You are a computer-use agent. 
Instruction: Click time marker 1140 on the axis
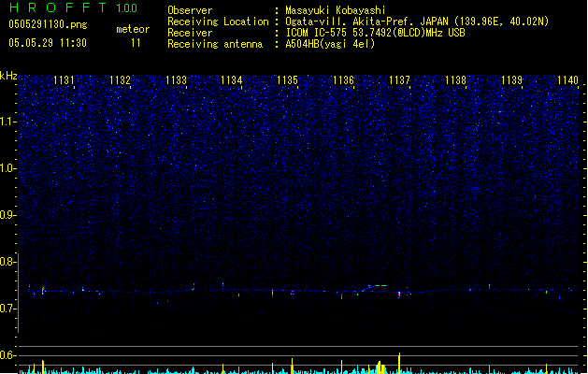tap(567, 79)
